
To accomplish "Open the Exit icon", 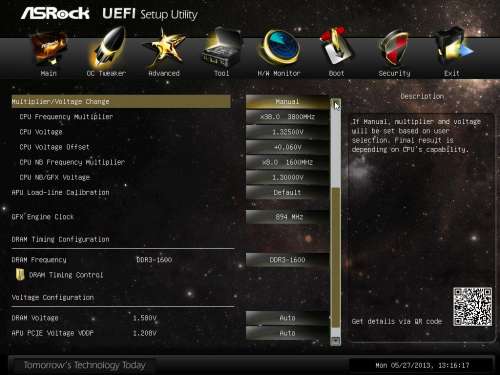I will coord(453,47).
